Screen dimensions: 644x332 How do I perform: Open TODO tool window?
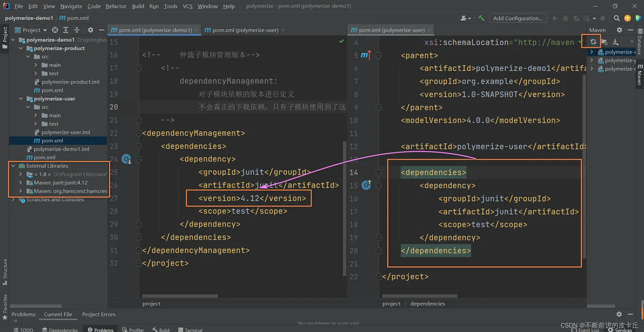(23, 330)
